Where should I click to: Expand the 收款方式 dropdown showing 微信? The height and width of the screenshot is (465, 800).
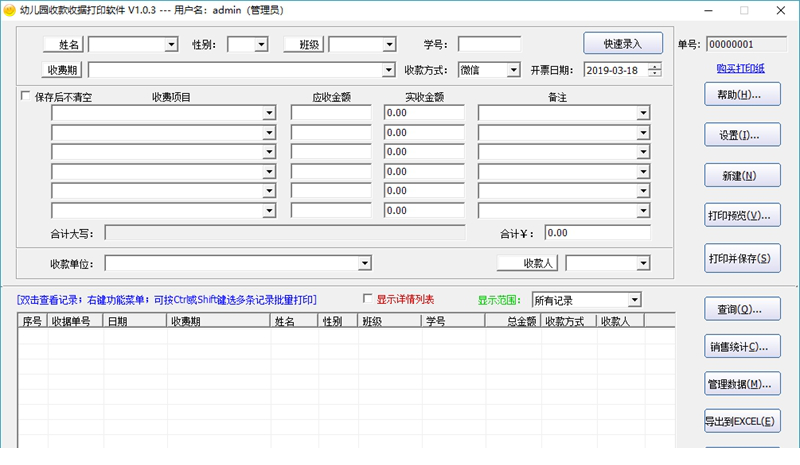click(x=513, y=70)
